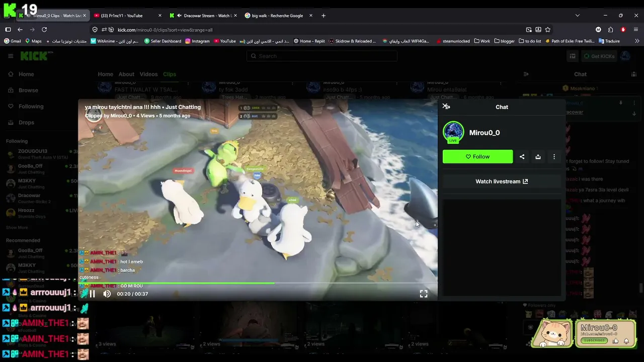Image resolution: width=644 pixels, height=362 pixels.
Task: Open the user avatar menu
Action: [625, 56]
